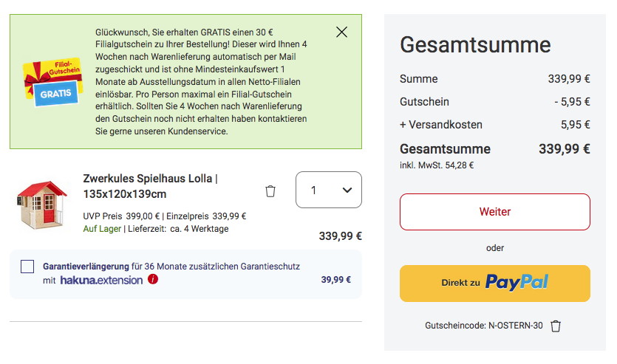Click the hakuna.extension logo
Image resolution: width=617 pixels, height=364 pixels.
(x=101, y=281)
